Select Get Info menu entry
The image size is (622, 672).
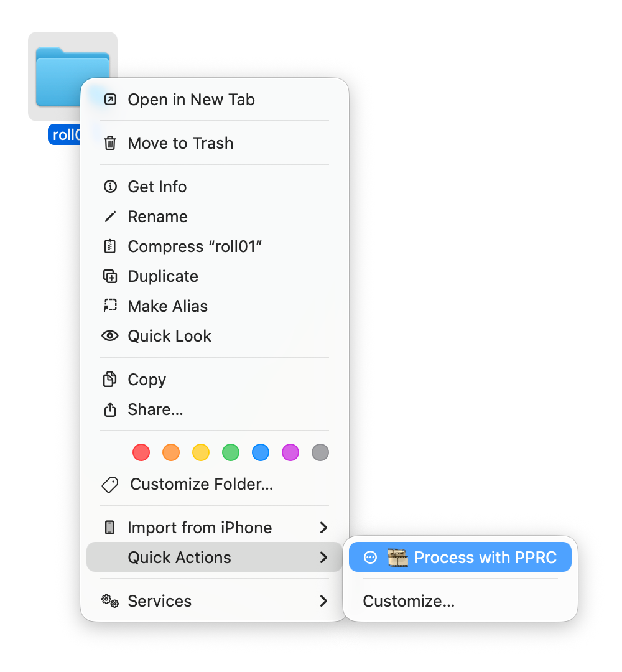(x=215, y=187)
